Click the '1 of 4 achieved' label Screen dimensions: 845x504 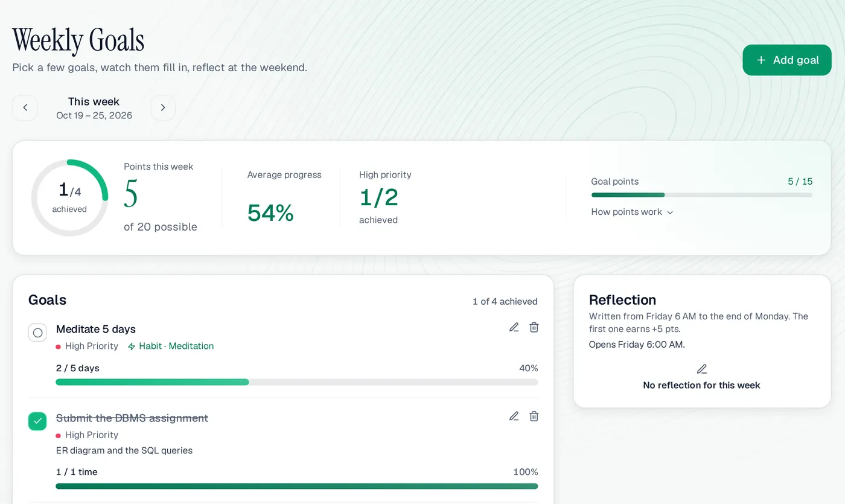coord(505,301)
